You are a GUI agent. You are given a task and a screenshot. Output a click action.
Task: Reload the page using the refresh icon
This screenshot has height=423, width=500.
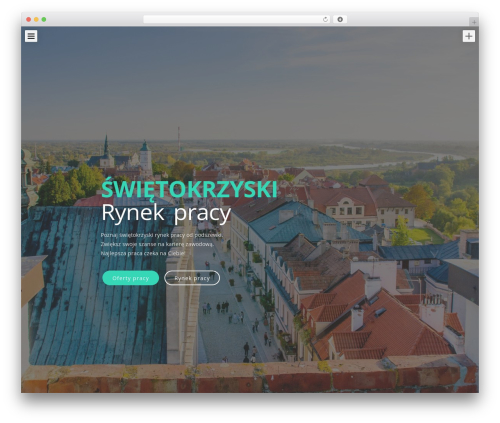coord(325,19)
